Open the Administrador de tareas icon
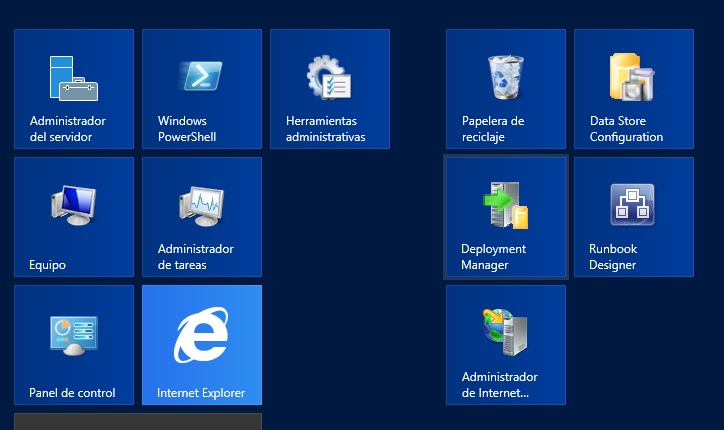 point(201,205)
